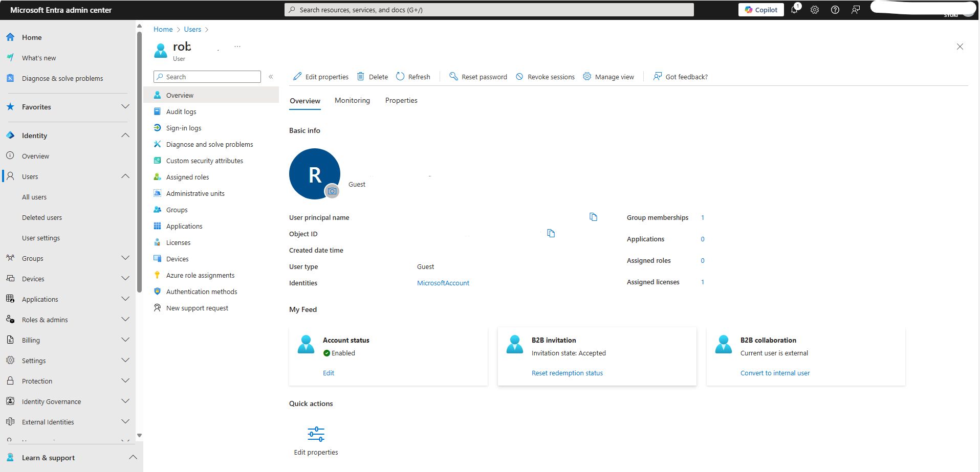This screenshot has width=980, height=472.
Task: Click Reset password in the toolbar
Action: [x=478, y=77]
